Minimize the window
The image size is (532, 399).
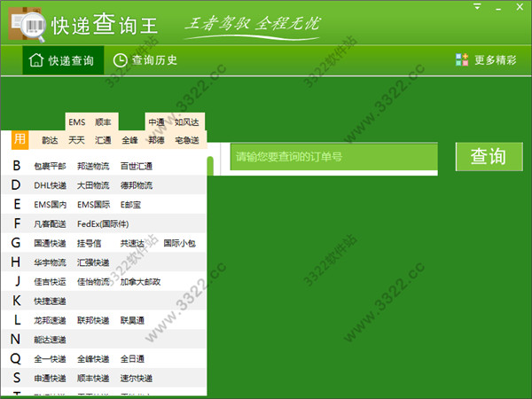pyautogui.click(x=498, y=9)
